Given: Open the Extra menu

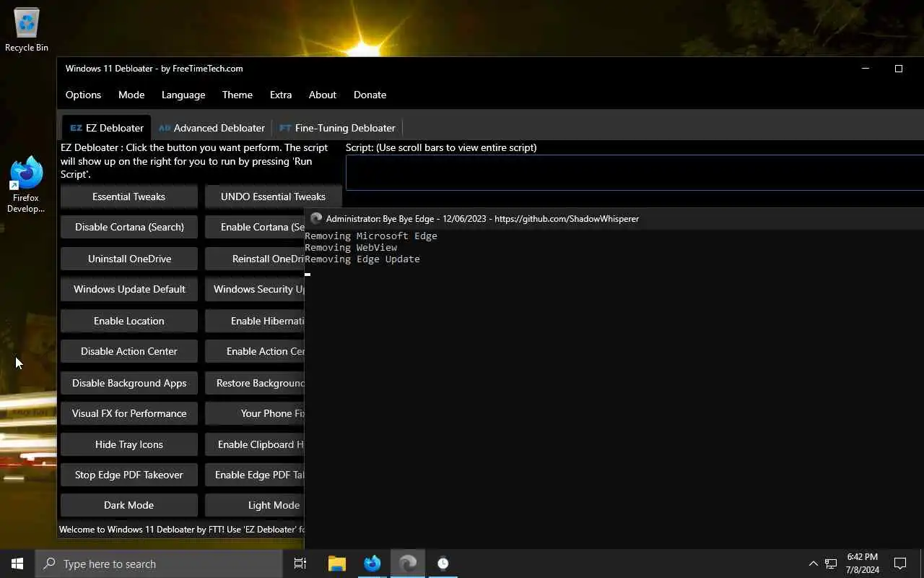Looking at the screenshot, I should (281, 95).
